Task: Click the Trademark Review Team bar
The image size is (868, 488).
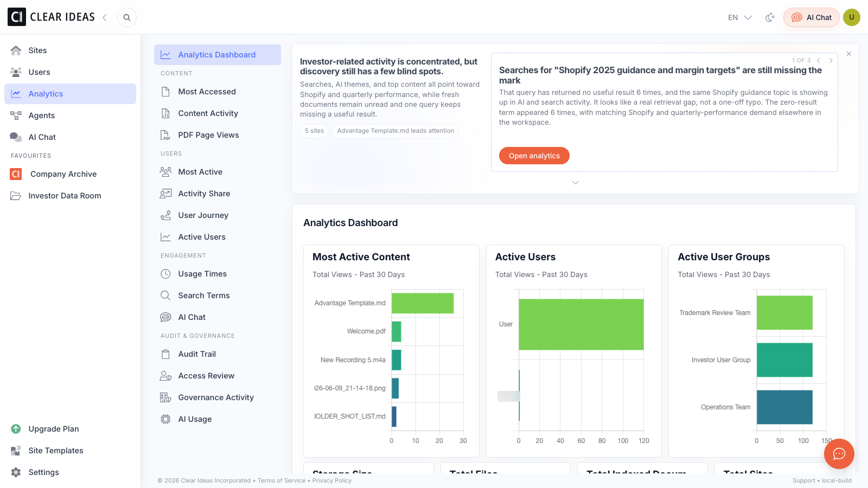Action: [784, 312]
